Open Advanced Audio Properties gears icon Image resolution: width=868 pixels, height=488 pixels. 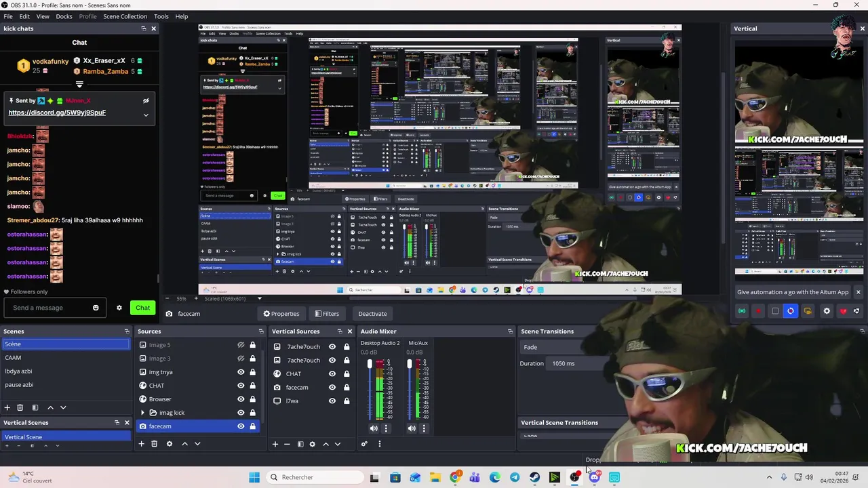pos(365,444)
